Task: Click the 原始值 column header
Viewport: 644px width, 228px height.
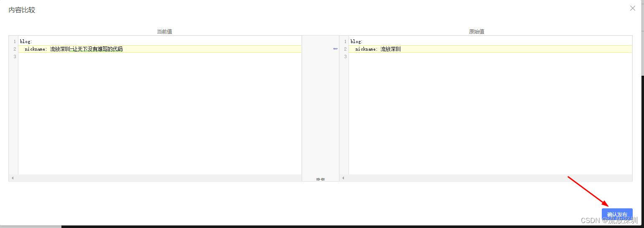Action: click(x=476, y=31)
